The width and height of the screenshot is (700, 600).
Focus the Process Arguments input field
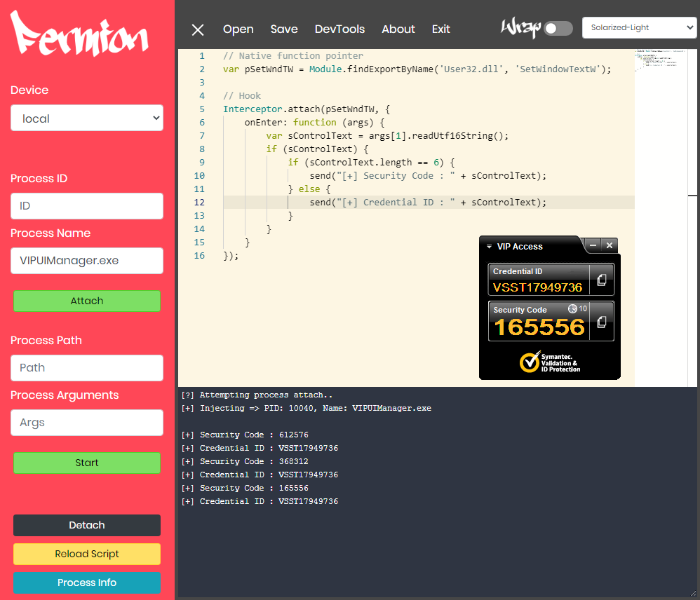pos(87,423)
